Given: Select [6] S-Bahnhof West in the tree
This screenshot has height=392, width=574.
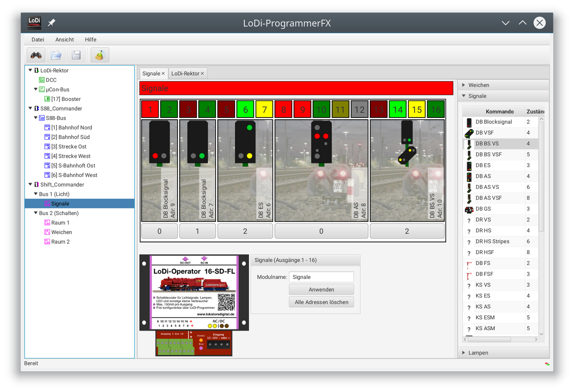Looking at the screenshot, I should click(x=74, y=175).
